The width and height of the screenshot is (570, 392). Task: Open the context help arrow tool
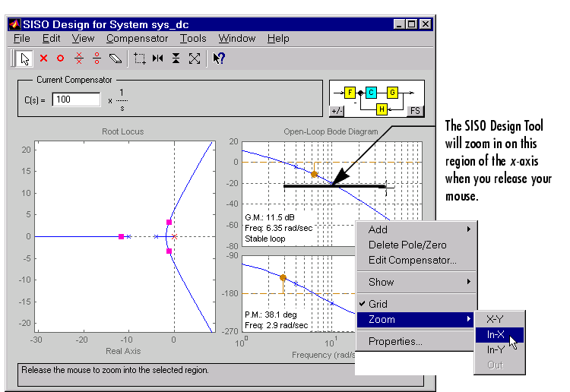[x=218, y=58]
